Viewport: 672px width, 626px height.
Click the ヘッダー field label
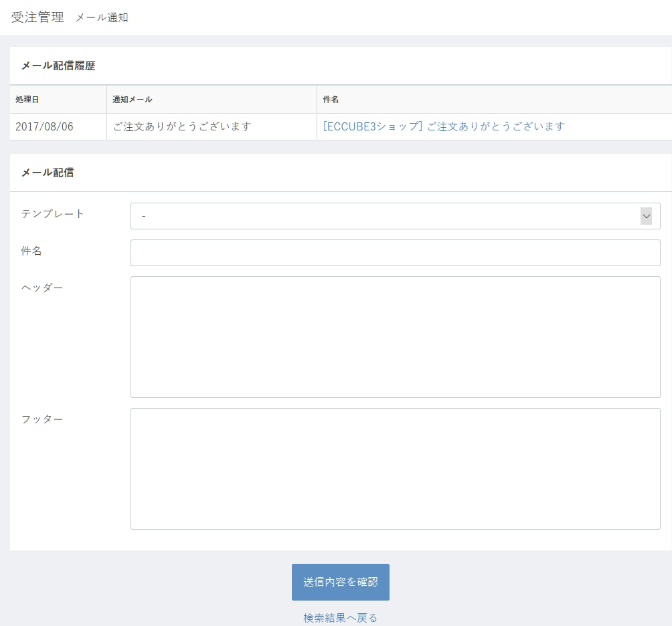(x=42, y=288)
